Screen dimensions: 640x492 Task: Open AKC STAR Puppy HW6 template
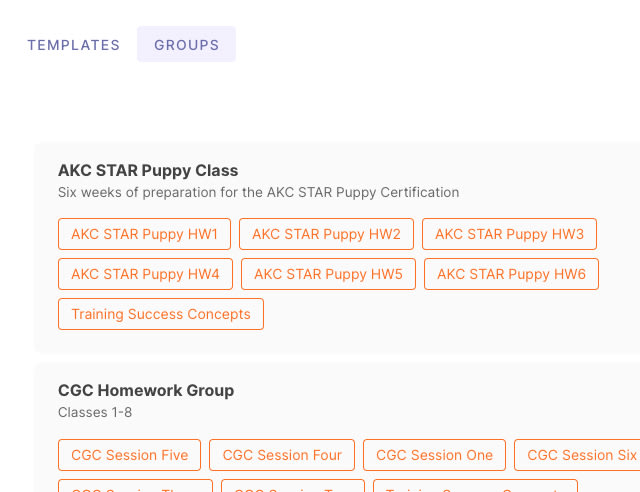click(511, 274)
